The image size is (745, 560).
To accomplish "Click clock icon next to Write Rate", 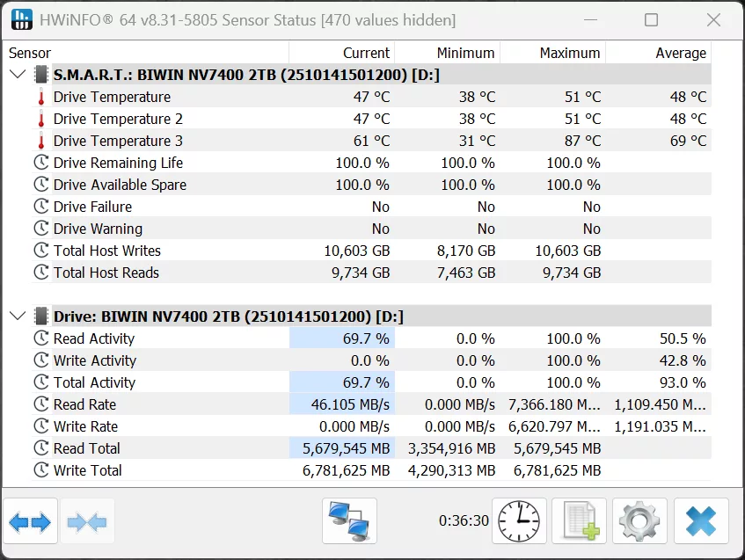I will click(x=41, y=426).
